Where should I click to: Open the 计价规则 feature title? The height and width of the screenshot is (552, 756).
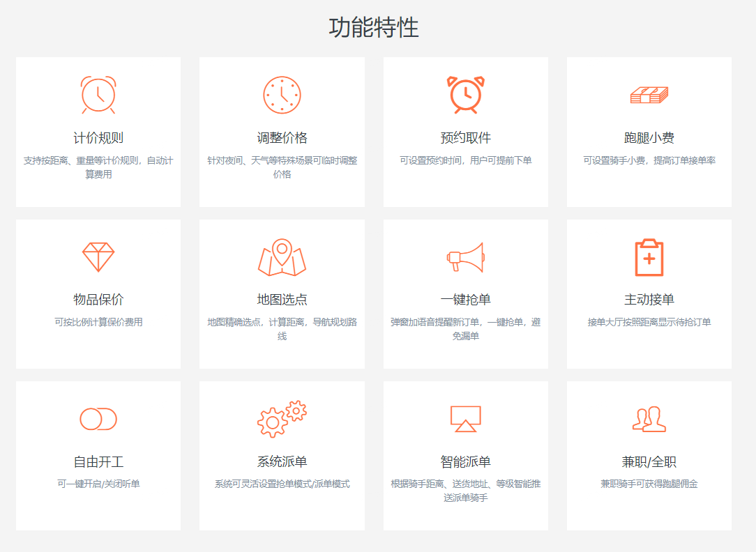point(98,138)
